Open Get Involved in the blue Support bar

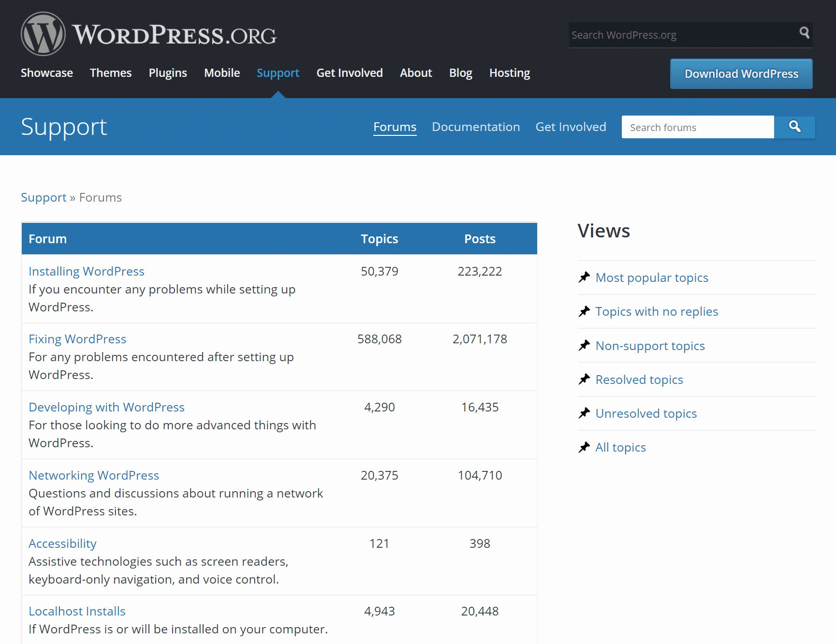(571, 127)
